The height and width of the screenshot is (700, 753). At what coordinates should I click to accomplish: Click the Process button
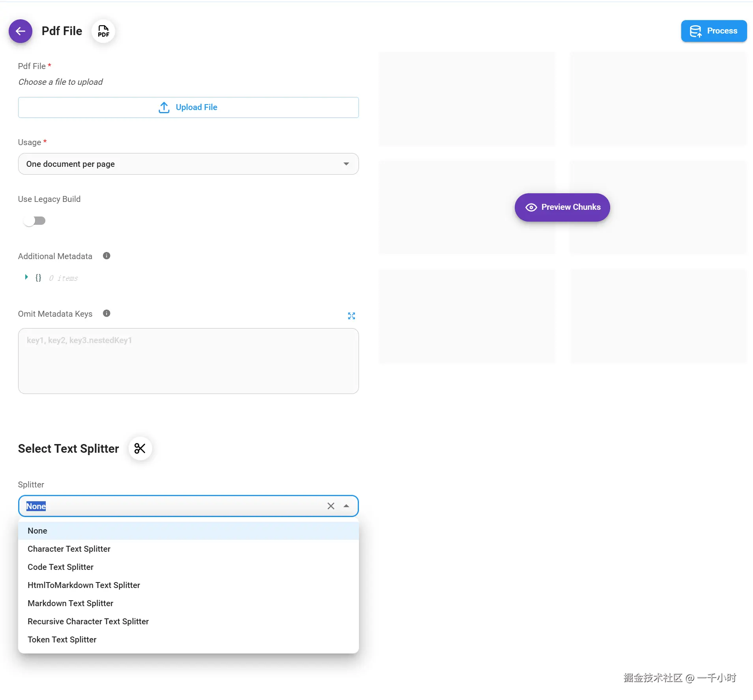[714, 31]
